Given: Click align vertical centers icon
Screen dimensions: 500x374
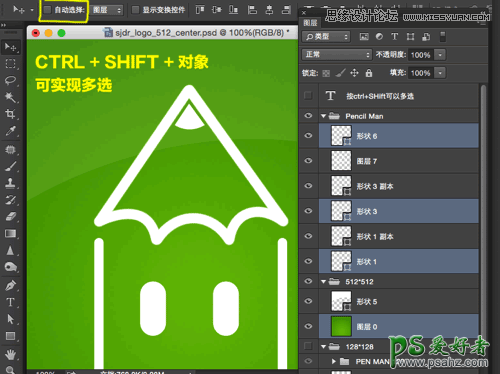Looking at the screenshot, I should click(217, 10).
